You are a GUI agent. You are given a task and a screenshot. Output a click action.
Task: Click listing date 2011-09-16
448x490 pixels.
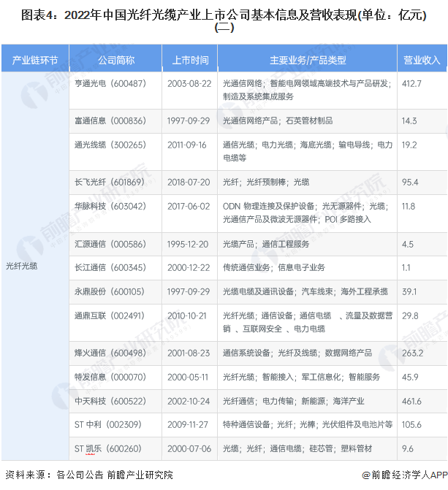187,145
